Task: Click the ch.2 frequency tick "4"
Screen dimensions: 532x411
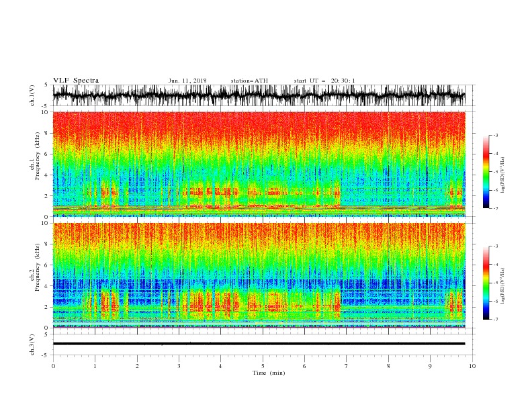Action: (x=47, y=286)
